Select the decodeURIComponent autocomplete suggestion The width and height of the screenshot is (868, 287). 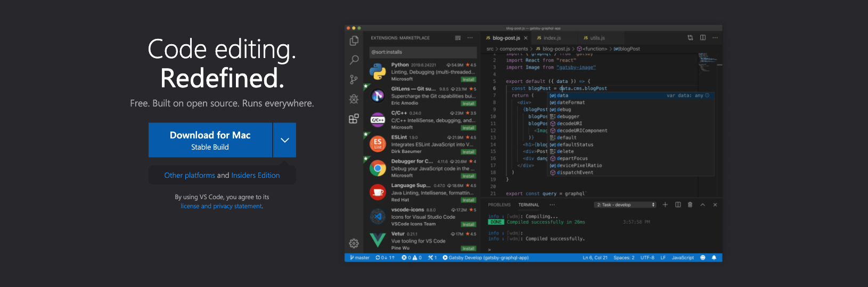[x=631, y=130]
